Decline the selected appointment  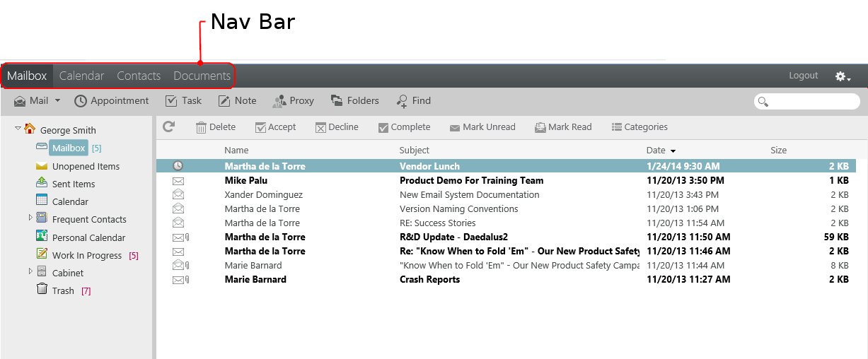[x=337, y=127]
